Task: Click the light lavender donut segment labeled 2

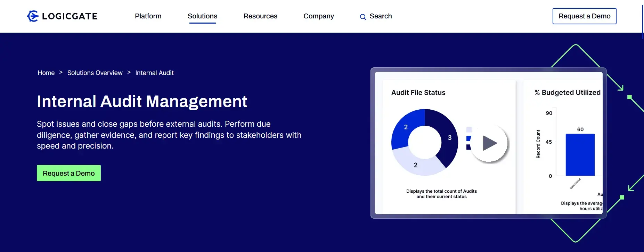Action: [x=416, y=165]
